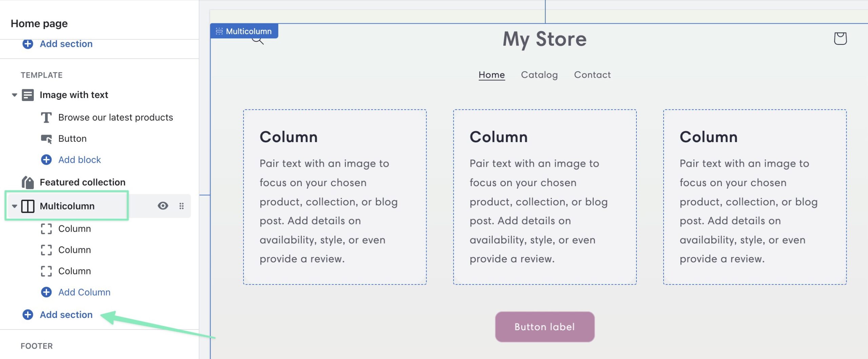Select the first Column block in sidebar
Viewport: 868px width, 359px height.
coord(74,229)
